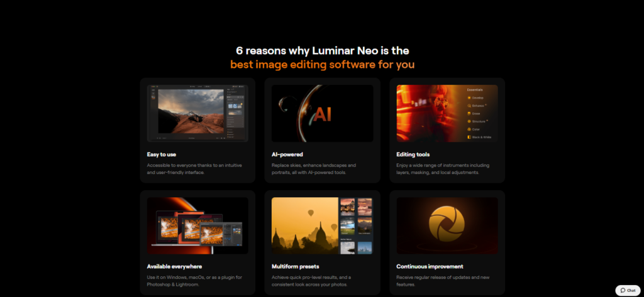This screenshot has height=297, width=644.
Task: Click the "Available everywhere" card title
Action: coord(175,267)
